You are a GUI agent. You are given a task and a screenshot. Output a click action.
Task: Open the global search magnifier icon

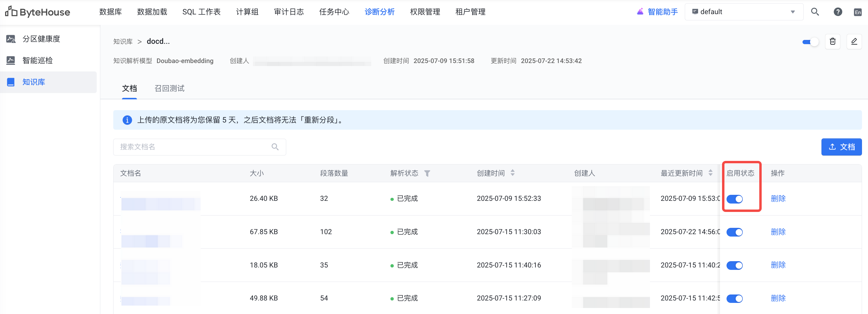pos(815,12)
